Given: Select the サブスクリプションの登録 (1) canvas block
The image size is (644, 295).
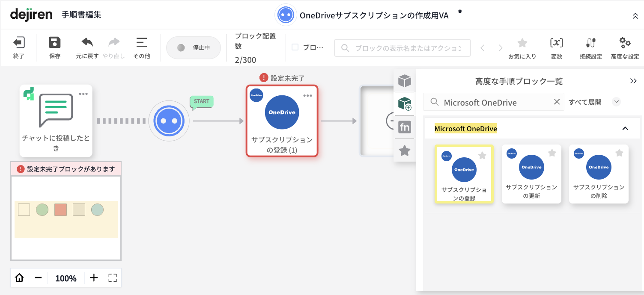Looking at the screenshot, I should click(282, 121).
